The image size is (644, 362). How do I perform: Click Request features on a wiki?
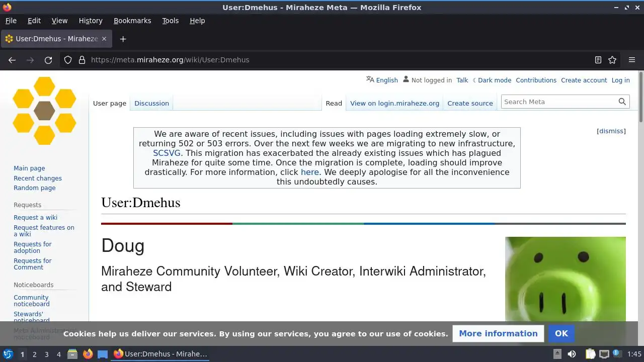44,231
